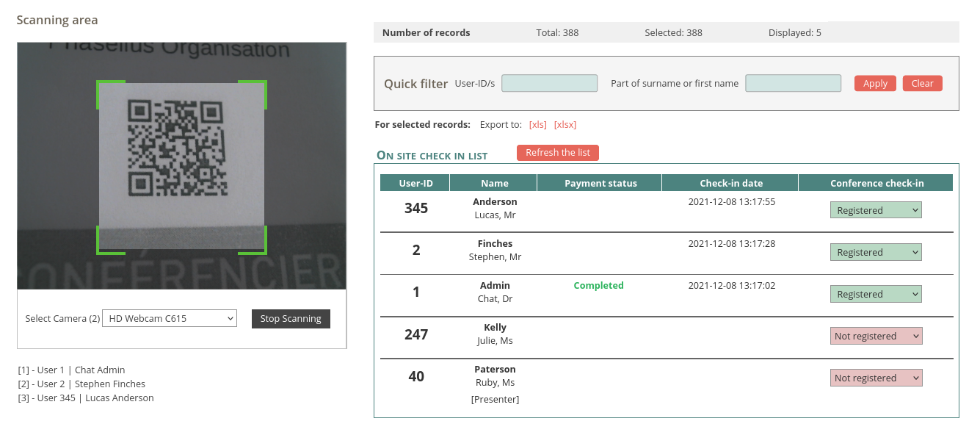Open check-in dropdown for Stephen Finches

pos(876,252)
